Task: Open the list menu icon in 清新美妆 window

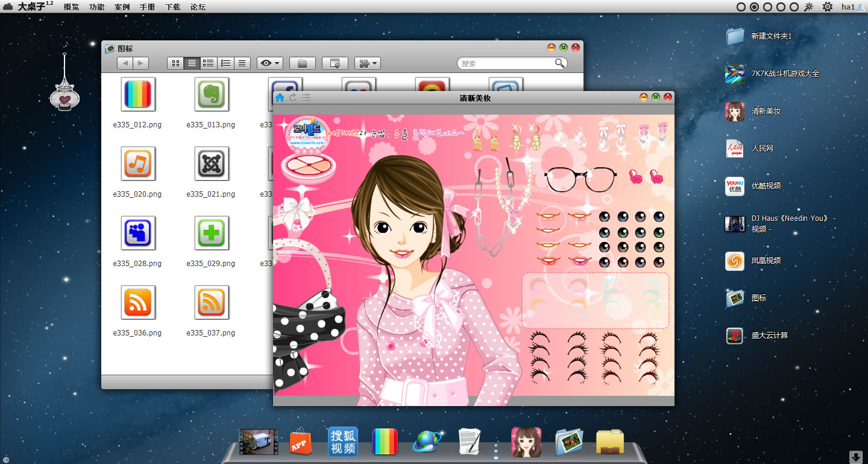Action: [306, 98]
